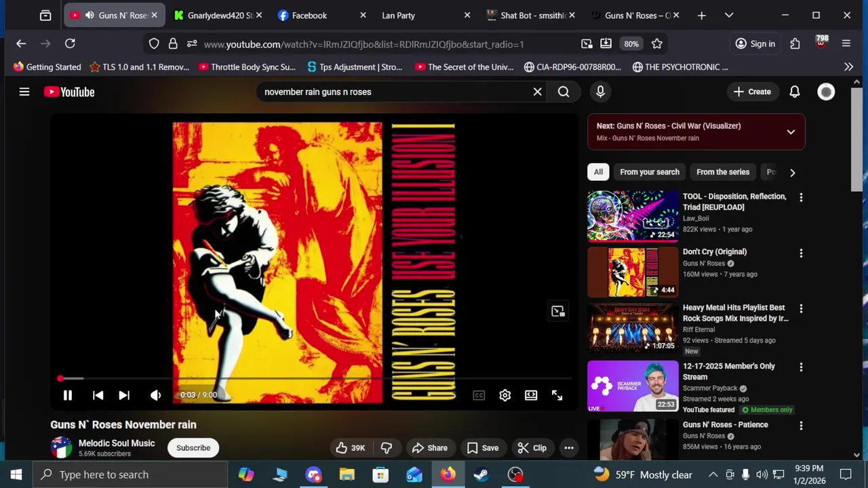Clear the YouTube search text
Image resolution: width=868 pixels, height=488 pixels.
click(x=538, y=91)
